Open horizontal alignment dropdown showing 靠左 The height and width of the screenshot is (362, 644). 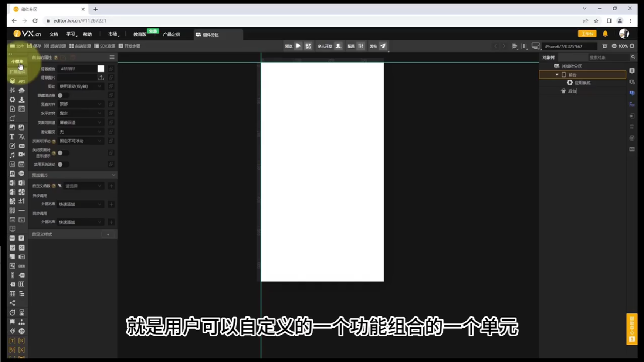[81, 113]
